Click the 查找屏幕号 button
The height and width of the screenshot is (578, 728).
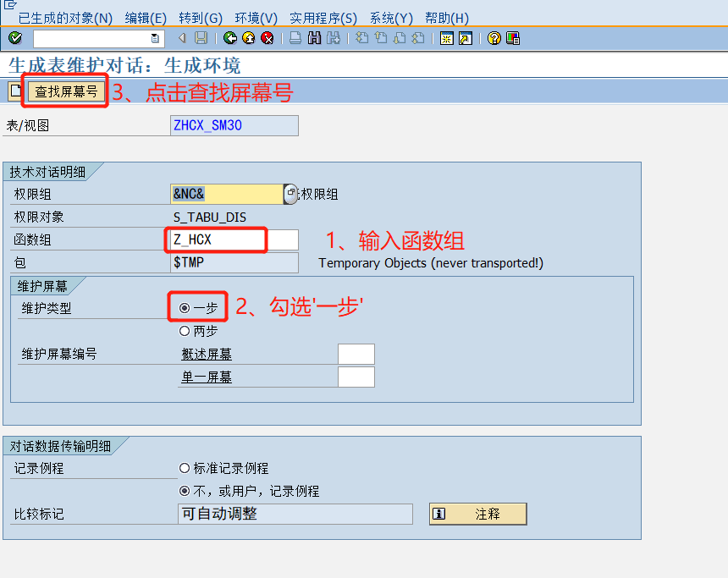[x=65, y=91]
